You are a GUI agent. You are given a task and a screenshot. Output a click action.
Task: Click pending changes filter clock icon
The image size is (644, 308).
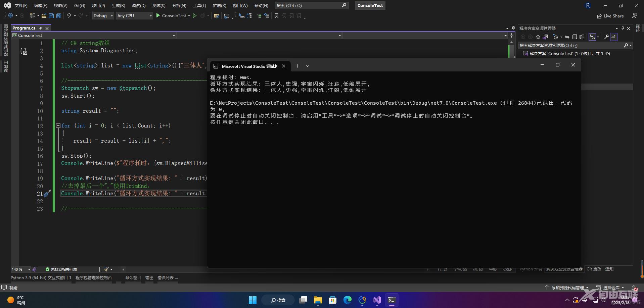pos(556,37)
